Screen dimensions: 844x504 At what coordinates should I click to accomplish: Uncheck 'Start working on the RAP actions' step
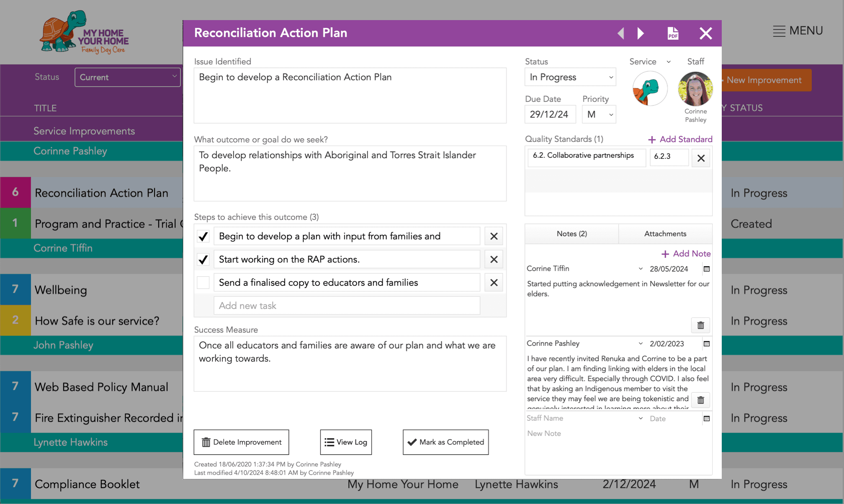[x=203, y=260]
